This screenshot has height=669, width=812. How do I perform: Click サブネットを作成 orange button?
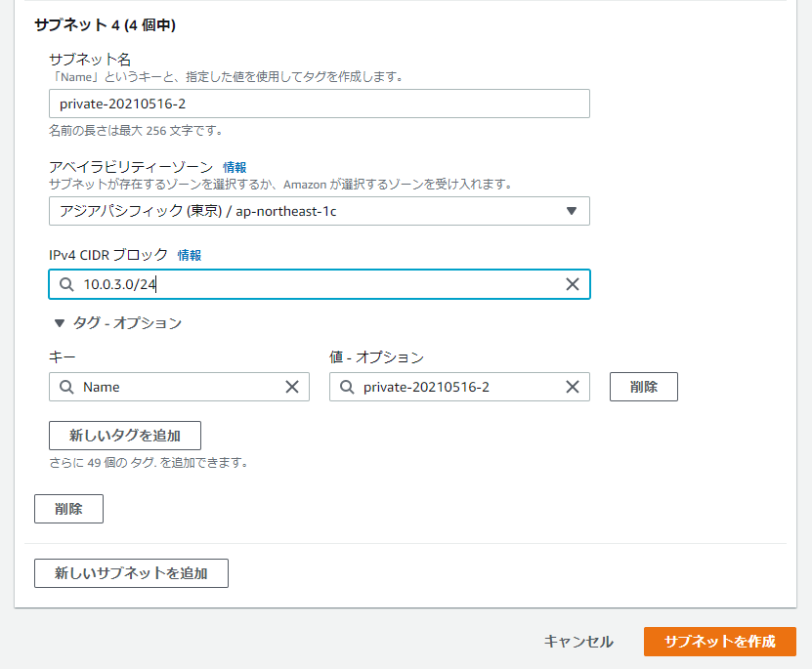720,642
